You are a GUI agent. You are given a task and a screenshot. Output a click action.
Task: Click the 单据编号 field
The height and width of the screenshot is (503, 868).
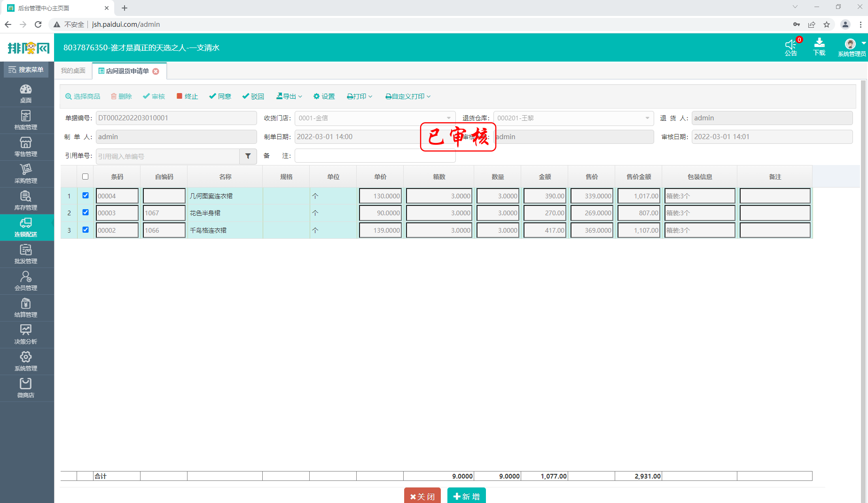[x=176, y=118]
